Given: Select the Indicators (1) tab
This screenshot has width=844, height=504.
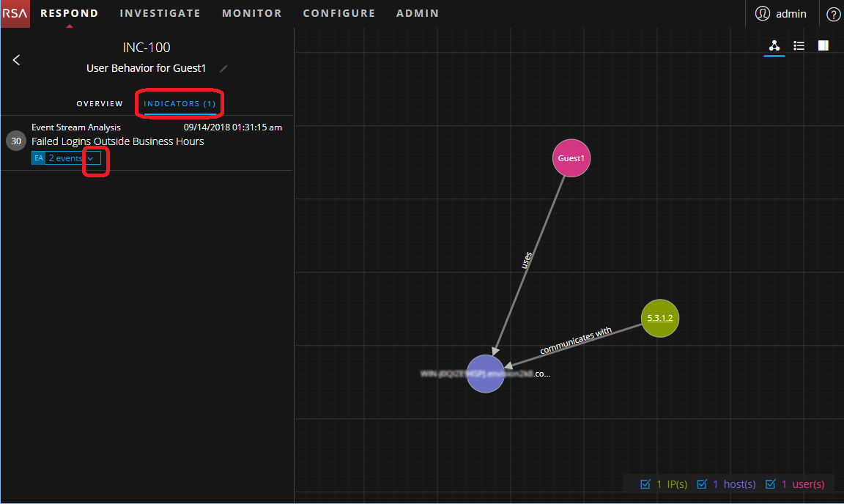Looking at the screenshot, I should tap(179, 104).
